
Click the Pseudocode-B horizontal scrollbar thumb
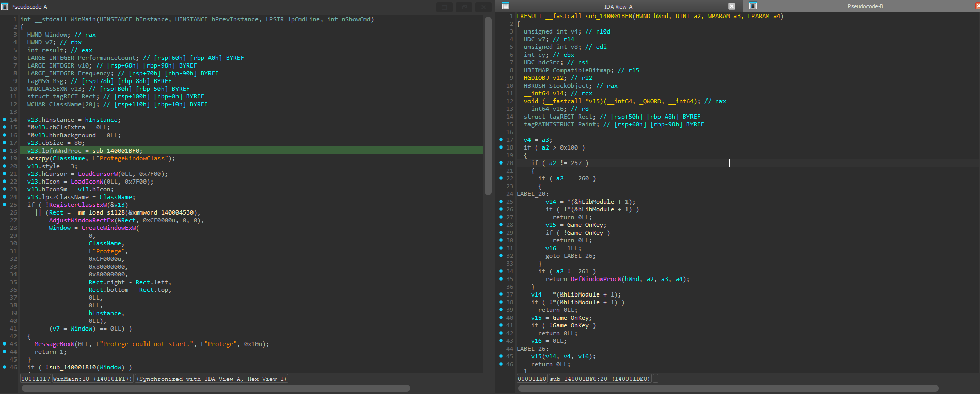(x=728, y=388)
